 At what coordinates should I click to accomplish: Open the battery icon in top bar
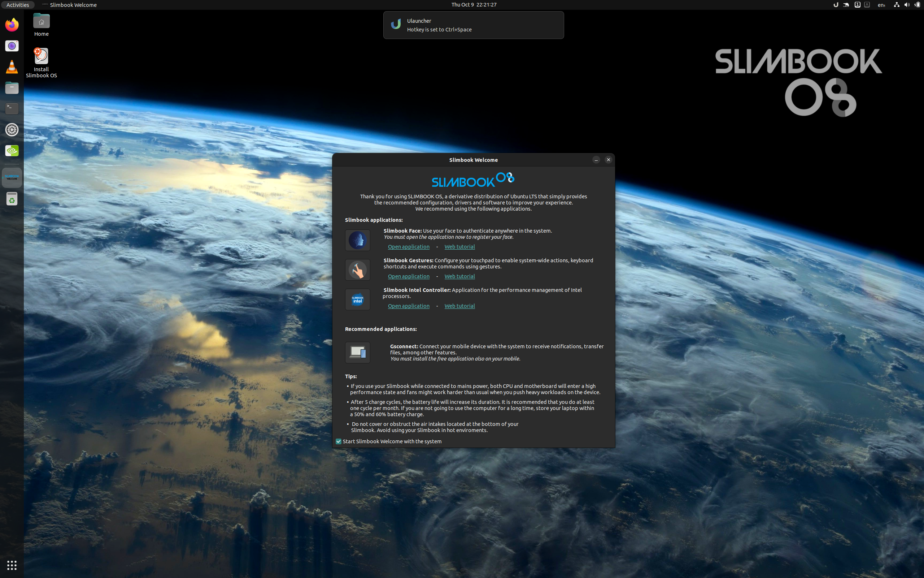(917, 5)
